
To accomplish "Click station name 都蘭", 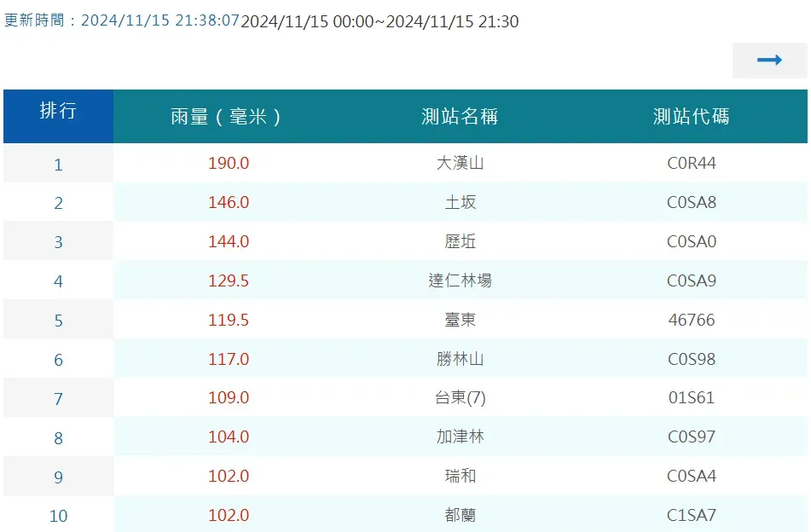I will click(x=460, y=516).
